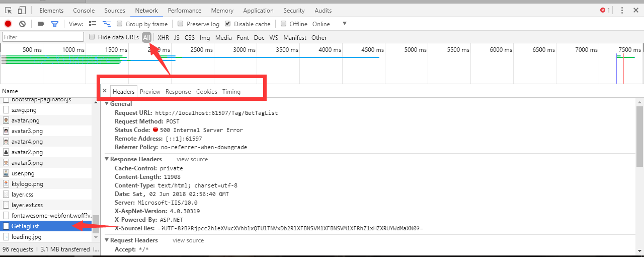The height and width of the screenshot is (257, 644).
Task: Show the request Cookies tab
Action: pos(207,92)
